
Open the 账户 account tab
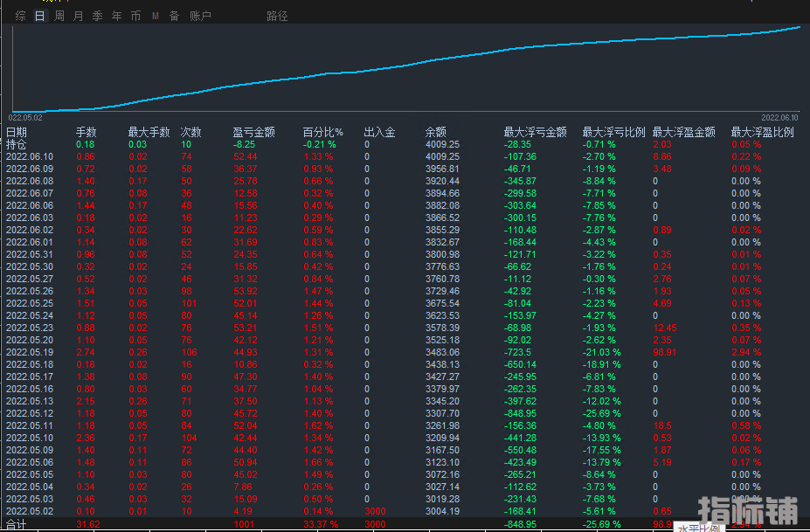tap(200, 16)
